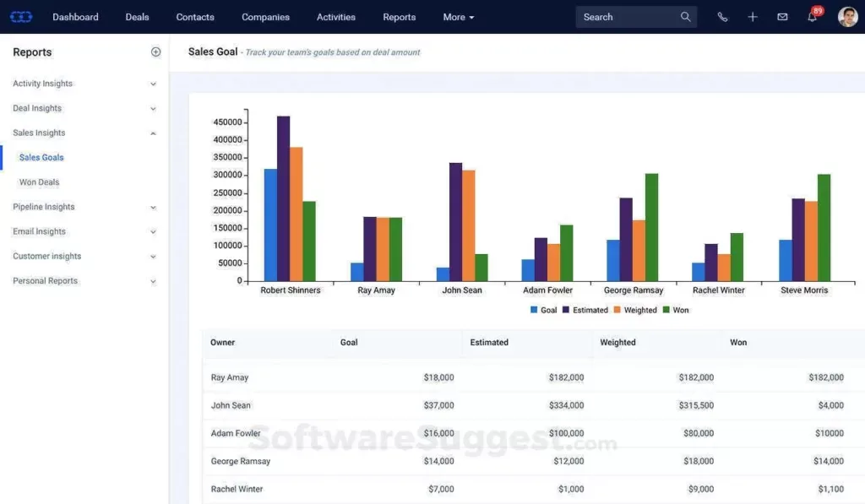The width and height of the screenshot is (865, 504).
Task: Expand the Pipeline Insights section
Action: pyautogui.click(x=42, y=207)
